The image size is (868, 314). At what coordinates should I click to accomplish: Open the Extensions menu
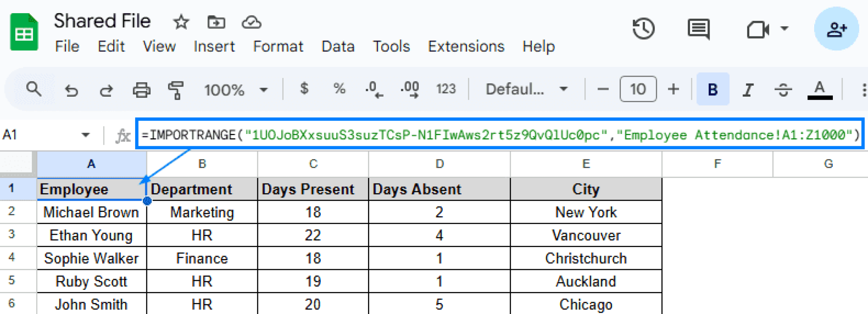coord(466,47)
